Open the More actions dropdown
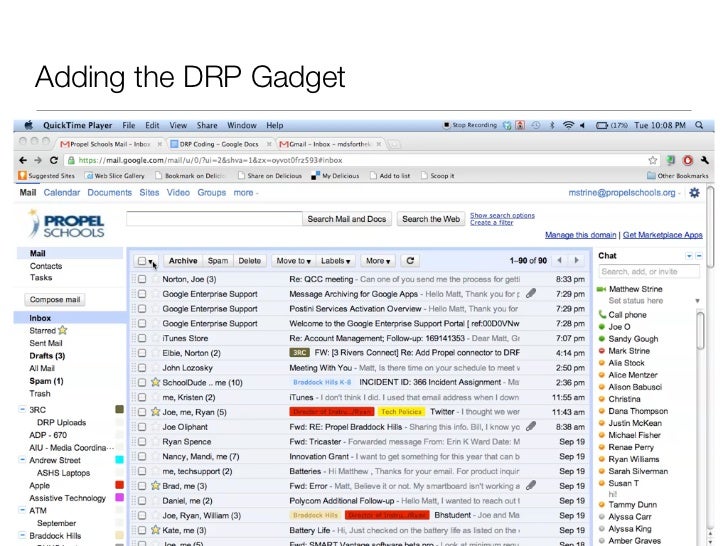 [378, 261]
